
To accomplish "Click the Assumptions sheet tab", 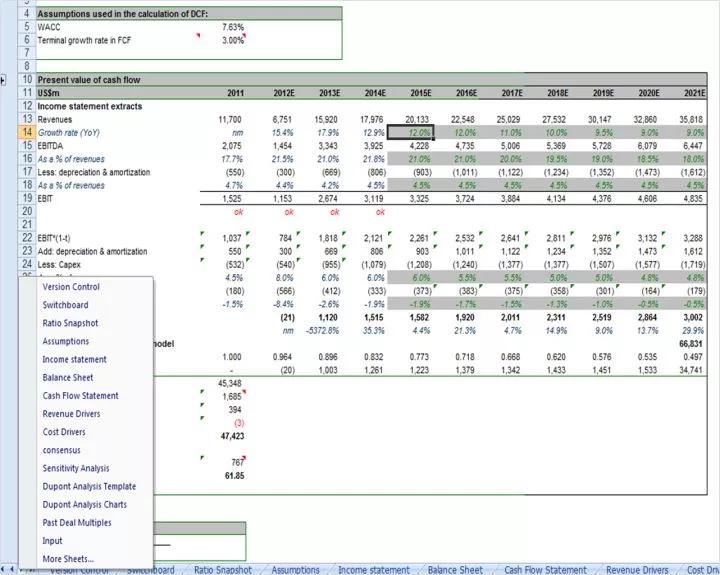I will tap(295, 570).
